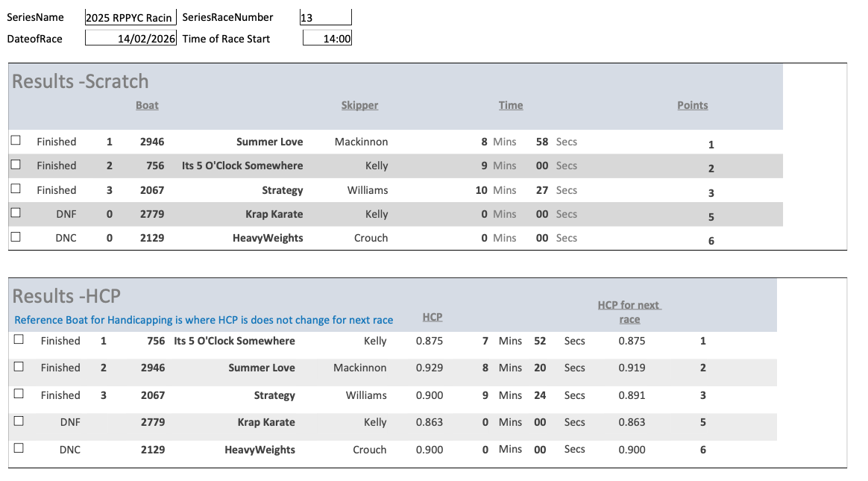
Task: Check the Summer Love box in Results-HCP
Action: pos(19,366)
